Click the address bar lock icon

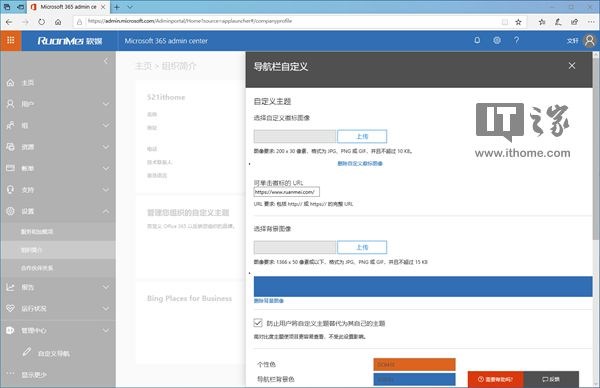(x=79, y=22)
